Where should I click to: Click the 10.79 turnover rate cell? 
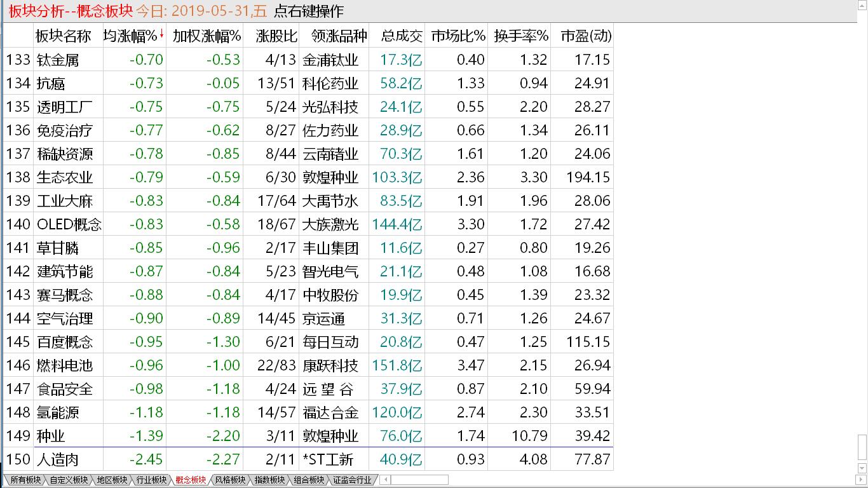[x=529, y=436]
